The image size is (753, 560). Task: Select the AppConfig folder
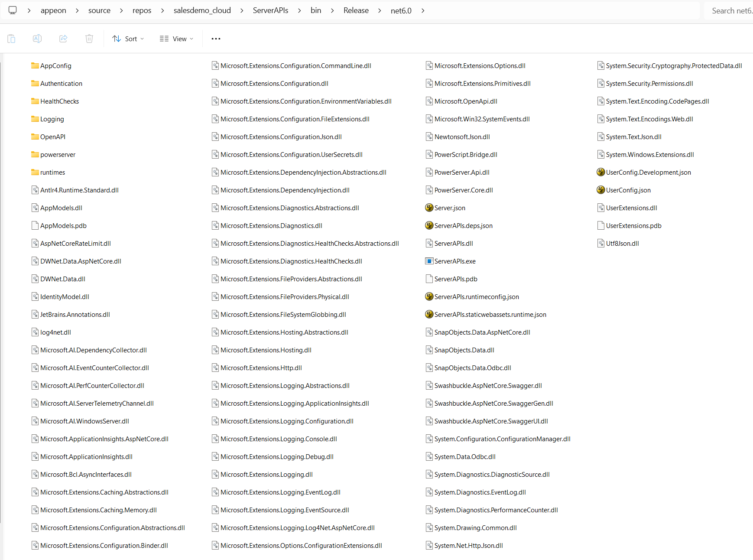55,66
